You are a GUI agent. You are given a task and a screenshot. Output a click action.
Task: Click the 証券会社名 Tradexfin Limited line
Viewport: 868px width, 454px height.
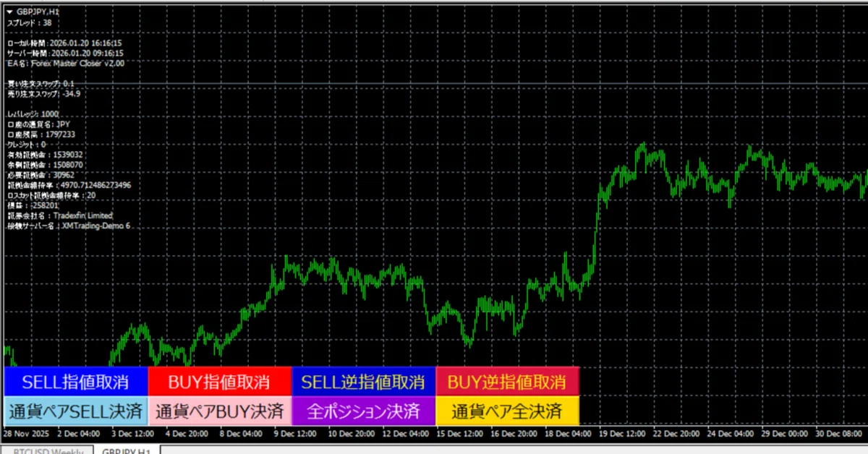click(x=59, y=215)
